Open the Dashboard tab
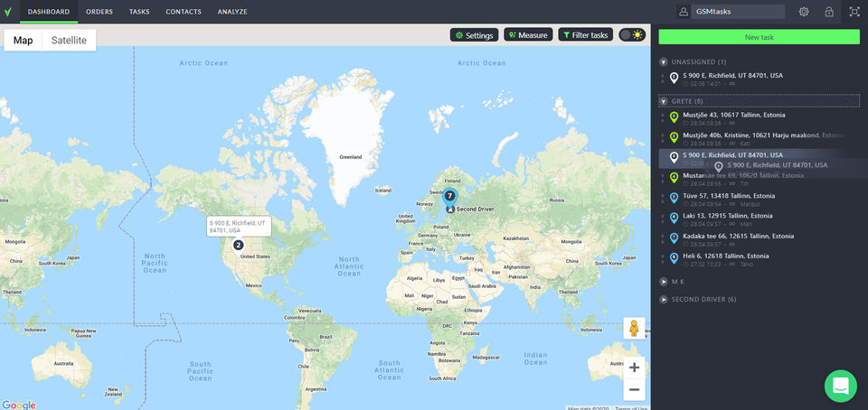 [x=49, y=12]
